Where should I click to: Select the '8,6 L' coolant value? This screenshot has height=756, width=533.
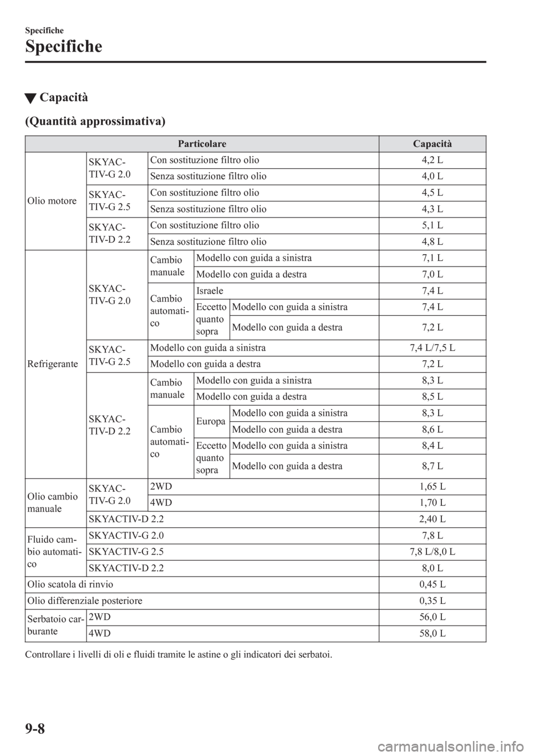coord(432,430)
